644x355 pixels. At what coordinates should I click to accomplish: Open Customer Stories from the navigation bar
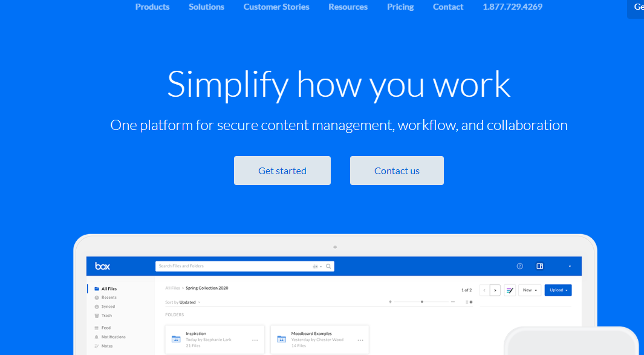(276, 7)
